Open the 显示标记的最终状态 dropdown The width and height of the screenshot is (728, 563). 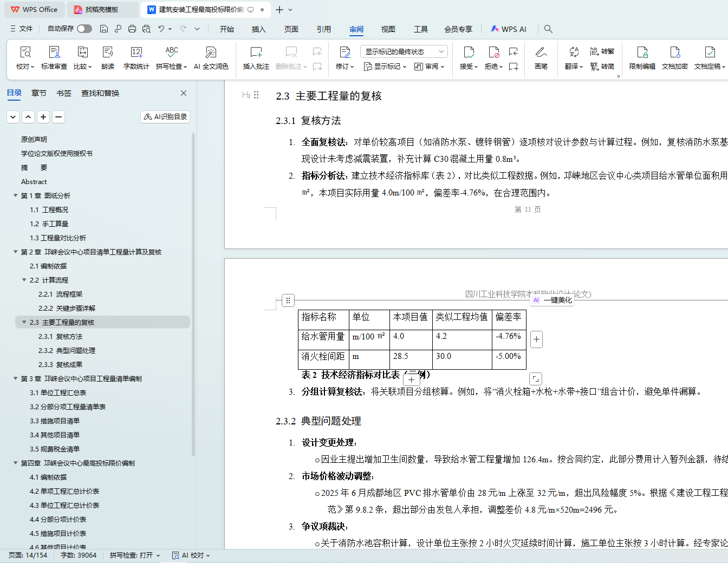pos(404,51)
